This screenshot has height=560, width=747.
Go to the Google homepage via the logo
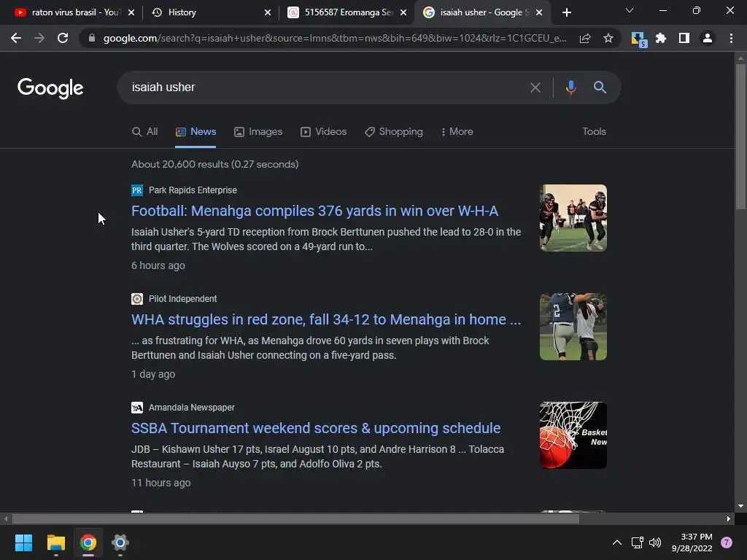point(50,88)
